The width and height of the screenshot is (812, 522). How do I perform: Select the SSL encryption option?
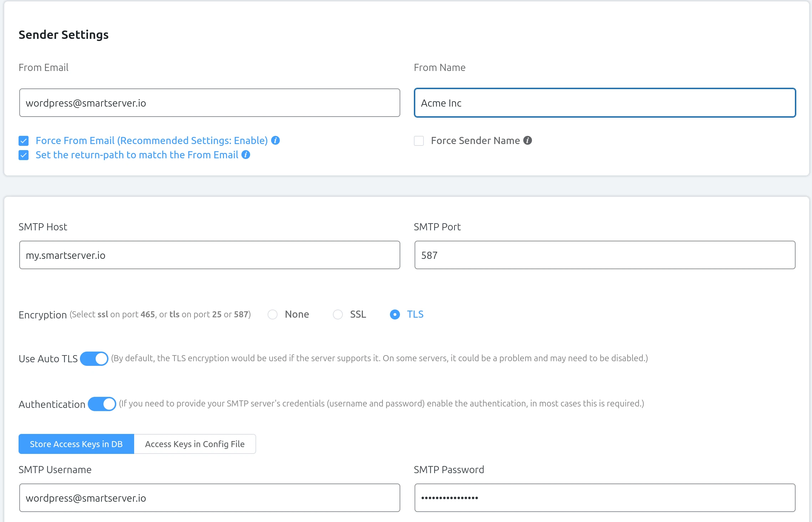tap(338, 314)
